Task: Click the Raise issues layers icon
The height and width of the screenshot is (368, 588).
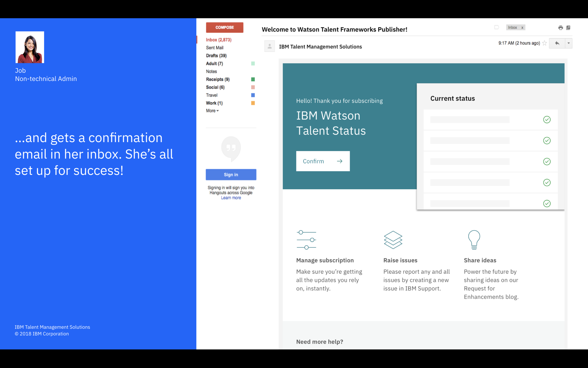Action: tap(393, 240)
